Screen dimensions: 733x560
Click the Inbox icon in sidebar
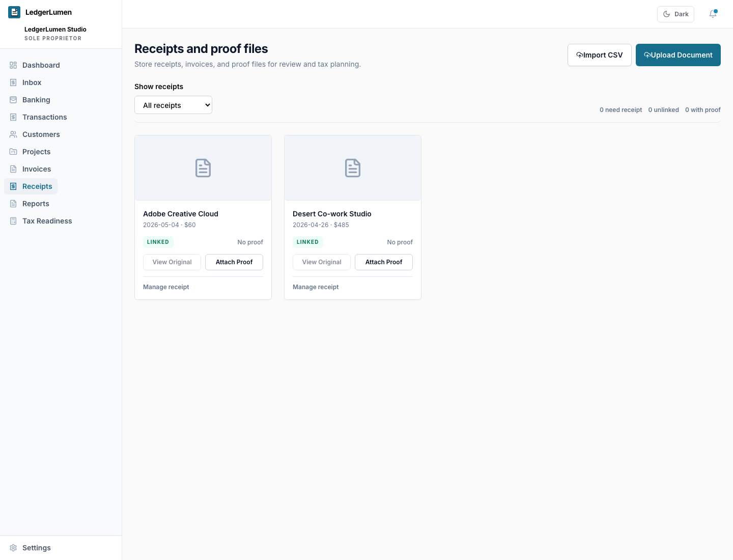13,82
